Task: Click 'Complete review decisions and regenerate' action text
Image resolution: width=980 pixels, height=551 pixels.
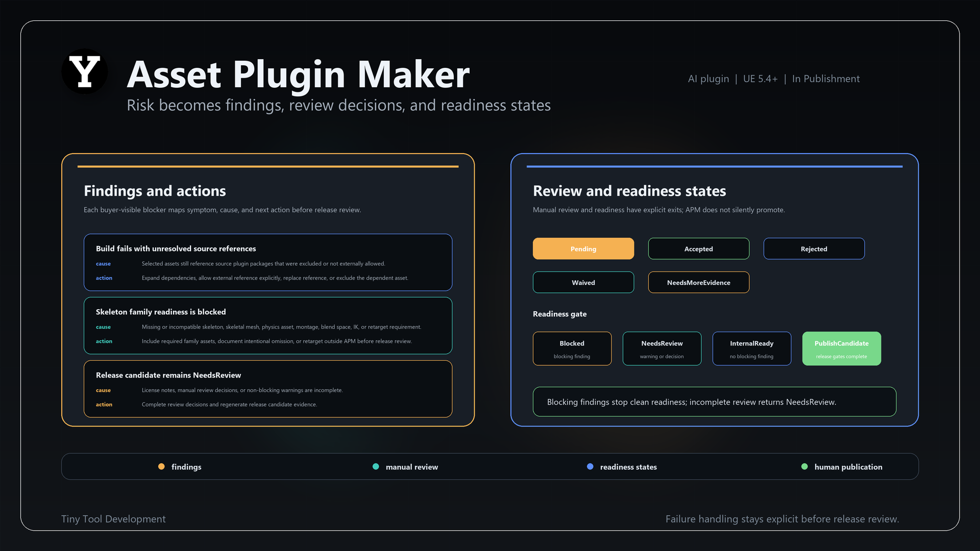Action: point(229,405)
